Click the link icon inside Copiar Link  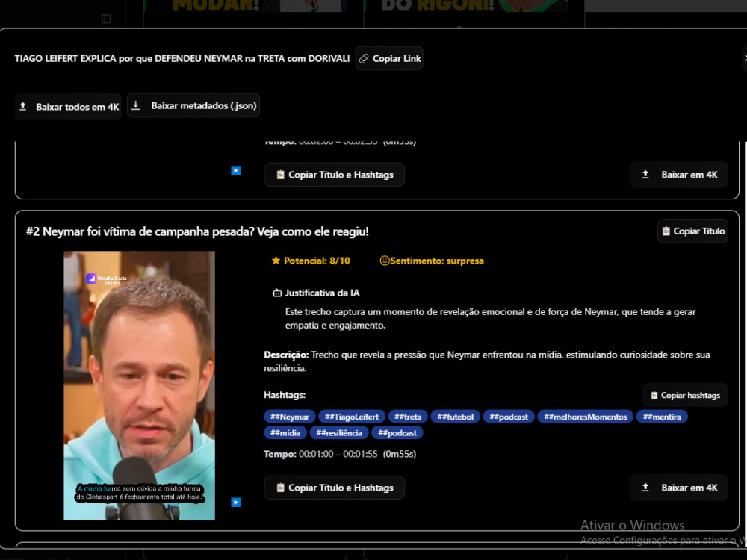[x=364, y=58]
